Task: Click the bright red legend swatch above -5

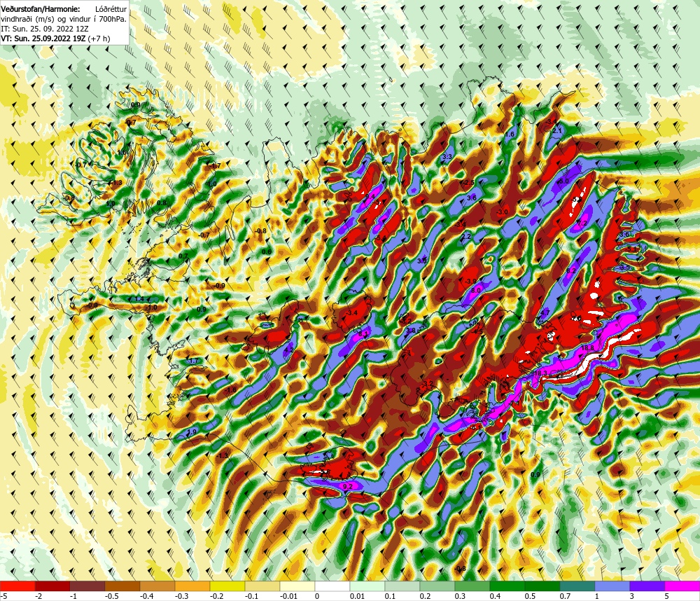Action: (17, 586)
